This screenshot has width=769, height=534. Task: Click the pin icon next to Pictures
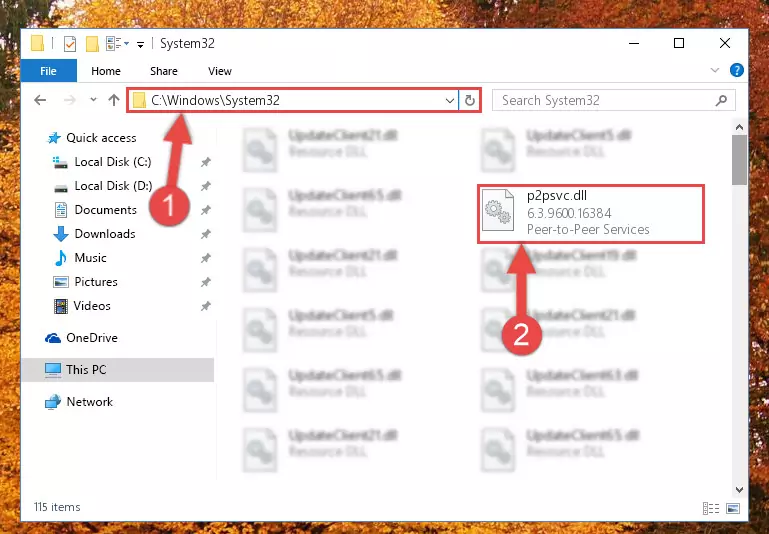[x=205, y=282]
